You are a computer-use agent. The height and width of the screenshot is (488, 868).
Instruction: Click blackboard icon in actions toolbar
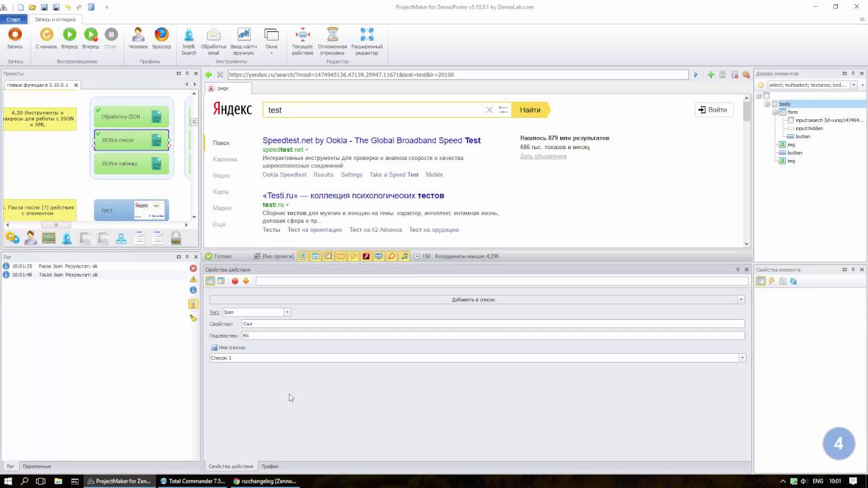click(x=49, y=238)
